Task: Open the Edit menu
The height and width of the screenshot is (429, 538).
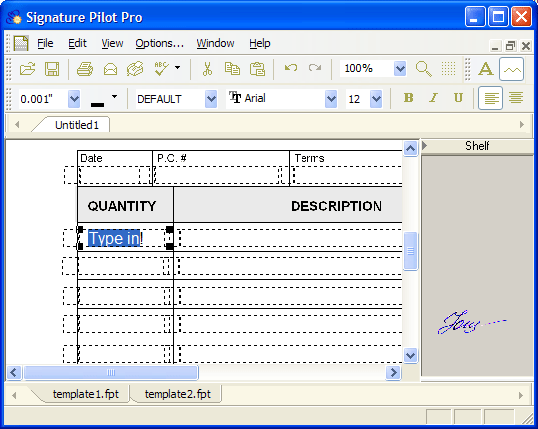Action: 77,43
